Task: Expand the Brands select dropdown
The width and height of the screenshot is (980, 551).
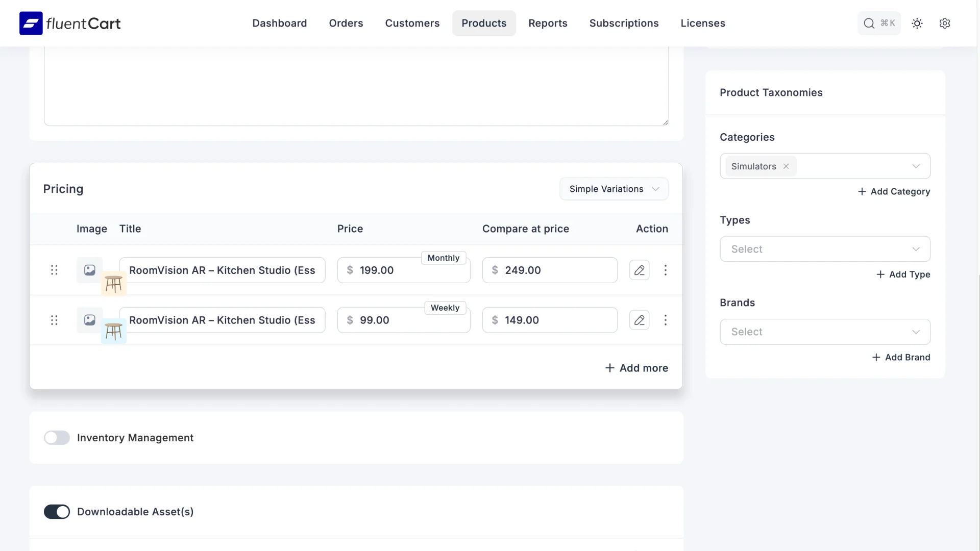Action: pyautogui.click(x=825, y=332)
